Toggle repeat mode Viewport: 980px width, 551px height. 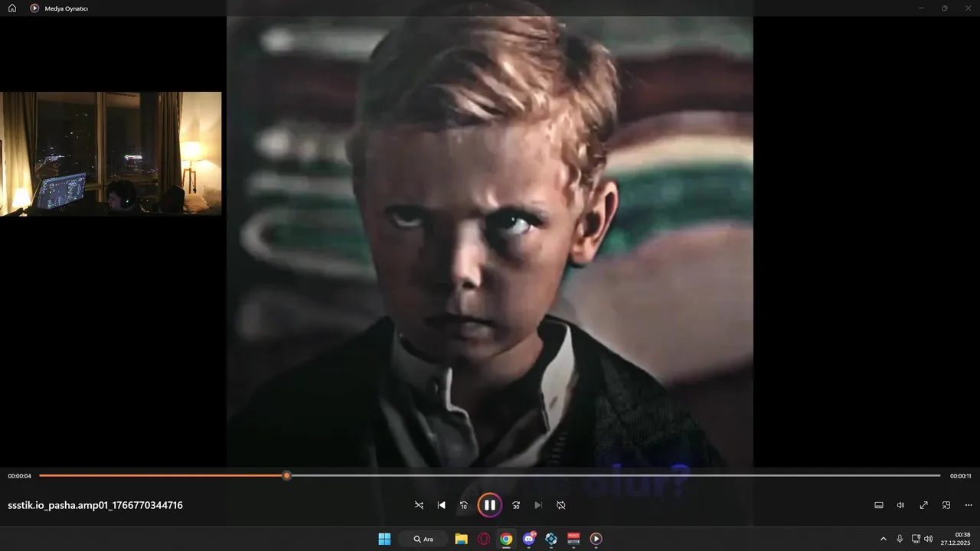(x=560, y=505)
